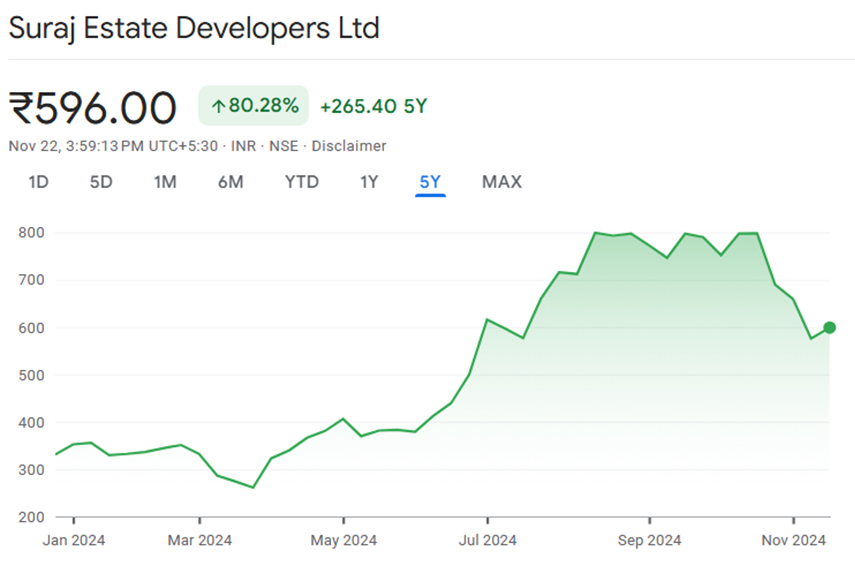The height and width of the screenshot is (574, 855).
Task: View the MAX range chart
Action: [502, 182]
